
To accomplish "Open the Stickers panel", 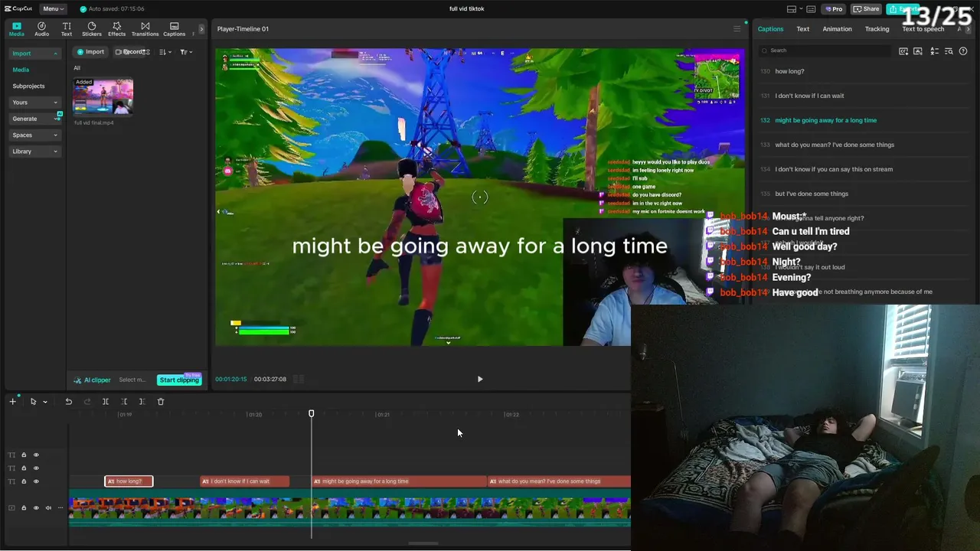I will 92,29.
